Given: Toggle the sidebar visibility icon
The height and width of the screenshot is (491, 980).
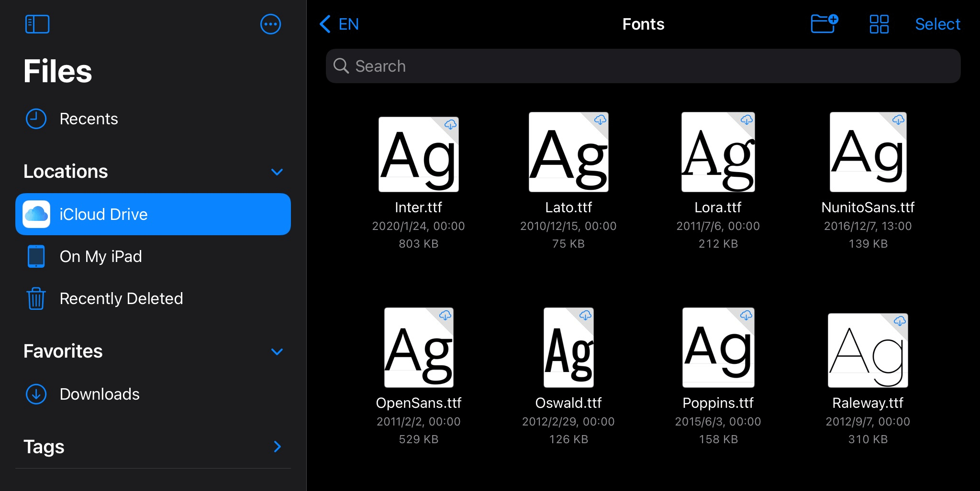Looking at the screenshot, I should [x=37, y=24].
